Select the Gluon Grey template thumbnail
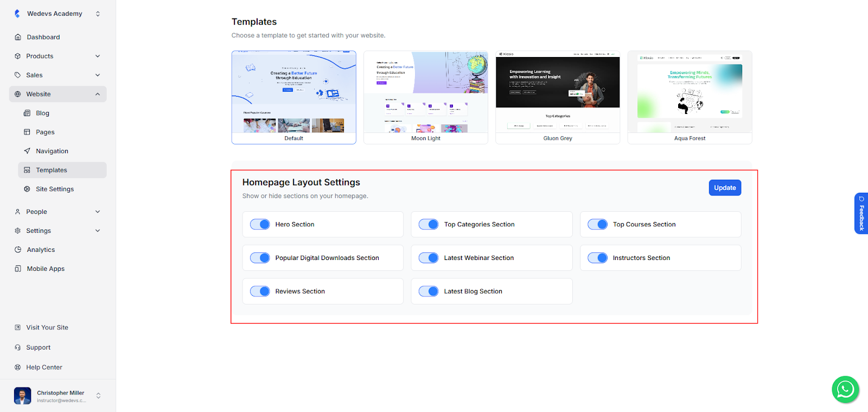The height and width of the screenshot is (412, 868). click(558, 92)
